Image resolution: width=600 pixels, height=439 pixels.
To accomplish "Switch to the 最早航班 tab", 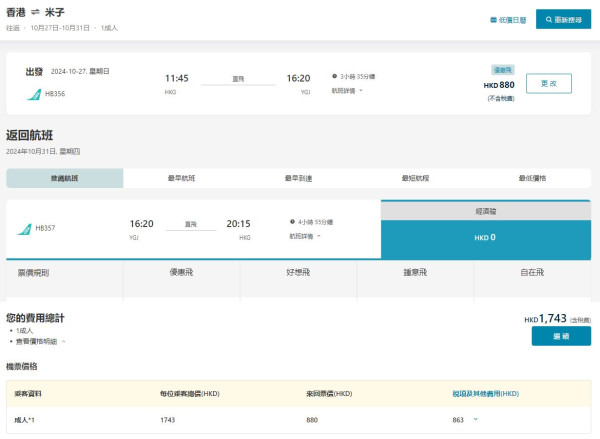I will coord(181,178).
